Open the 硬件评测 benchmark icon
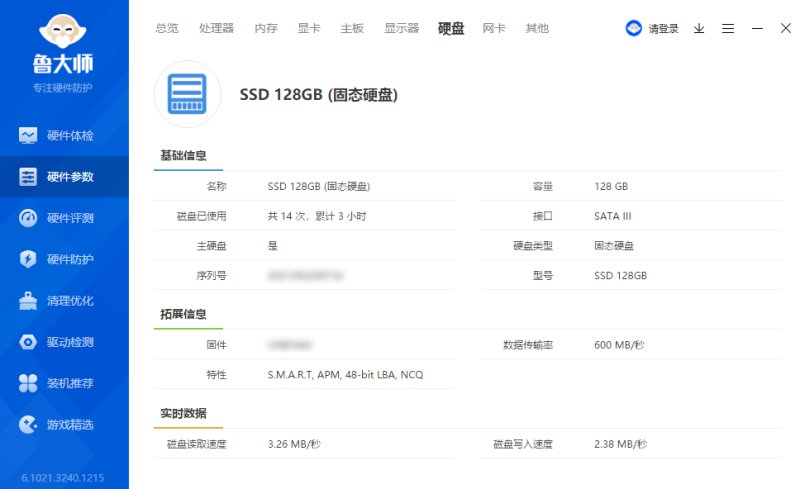 click(x=28, y=218)
